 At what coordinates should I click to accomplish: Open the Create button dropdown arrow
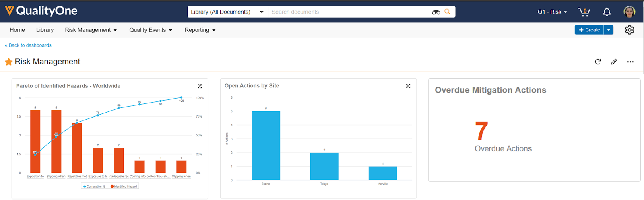[x=609, y=30]
